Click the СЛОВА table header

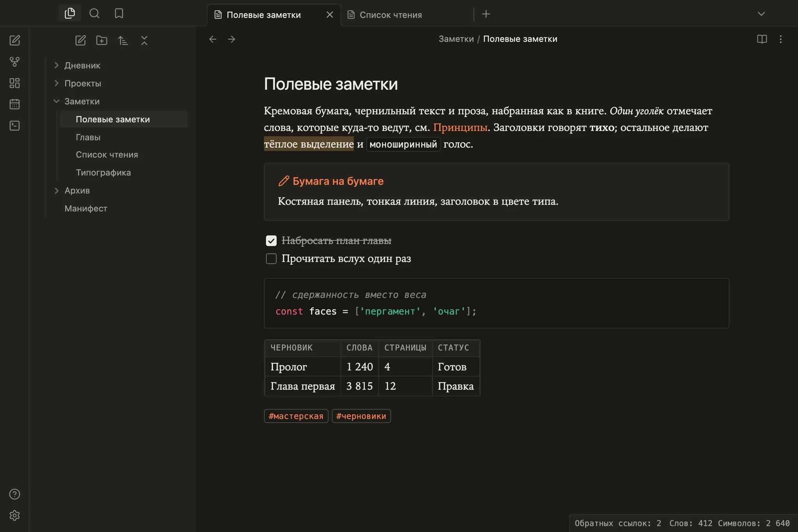360,348
